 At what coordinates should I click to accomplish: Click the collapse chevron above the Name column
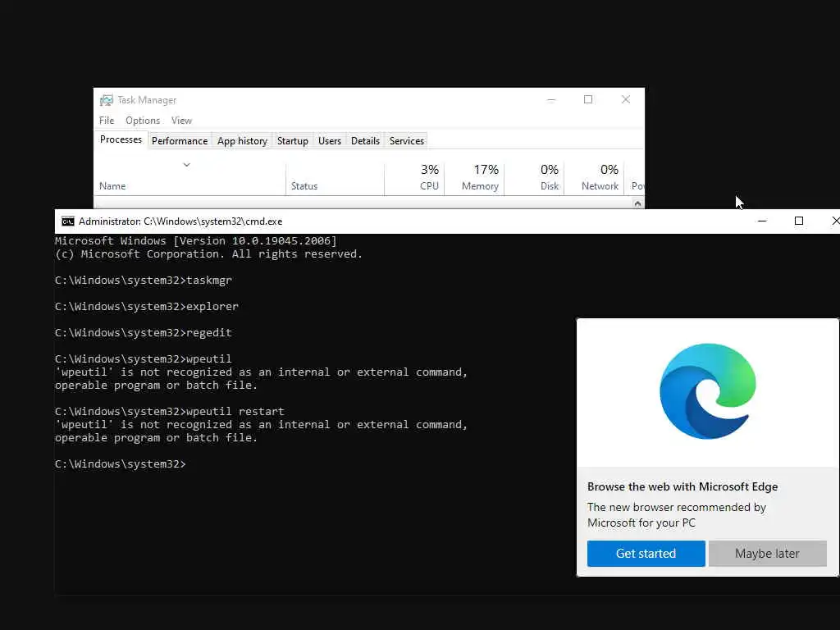(187, 164)
